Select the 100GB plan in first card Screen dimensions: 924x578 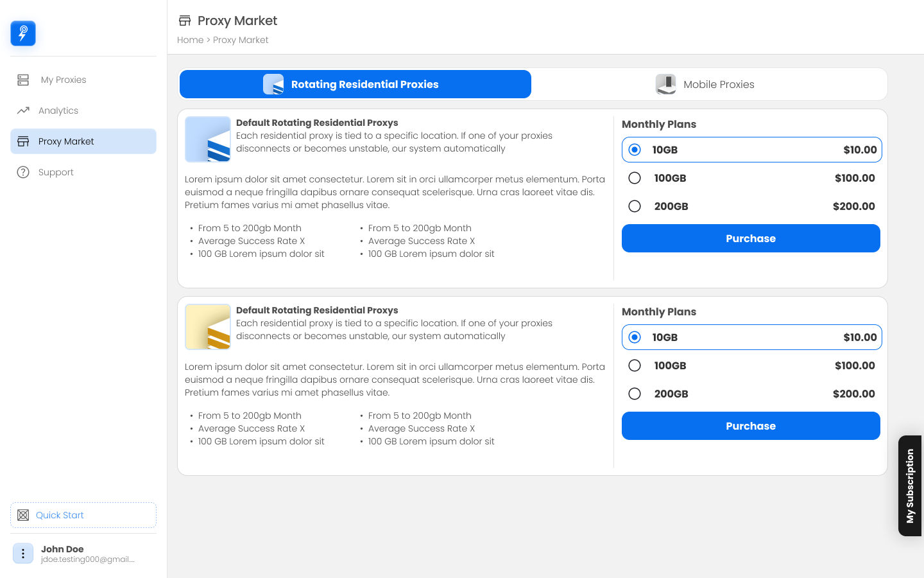(635, 178)
